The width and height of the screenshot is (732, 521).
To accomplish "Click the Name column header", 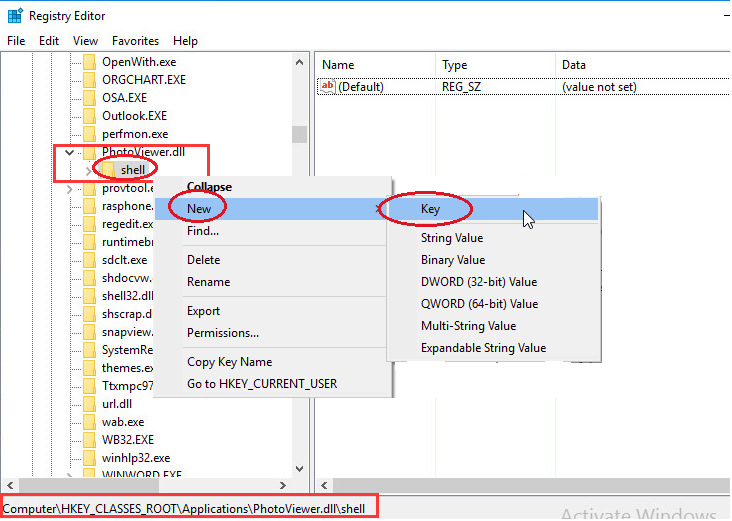I will (x=338, y=65).
